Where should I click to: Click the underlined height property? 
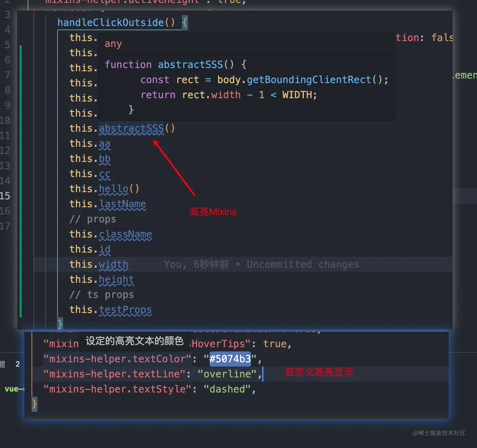coord(116,280)
